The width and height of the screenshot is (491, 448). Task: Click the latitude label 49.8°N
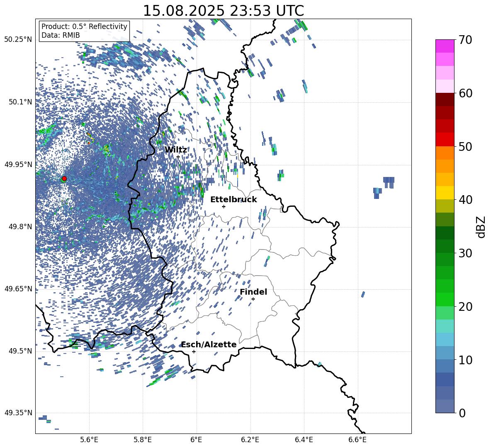[20, 227]
